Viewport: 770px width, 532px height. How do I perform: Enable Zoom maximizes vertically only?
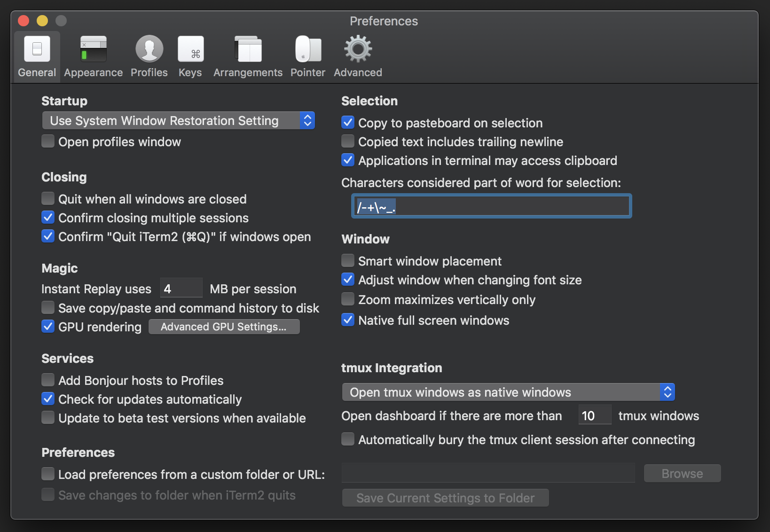[x=348, y=299]
